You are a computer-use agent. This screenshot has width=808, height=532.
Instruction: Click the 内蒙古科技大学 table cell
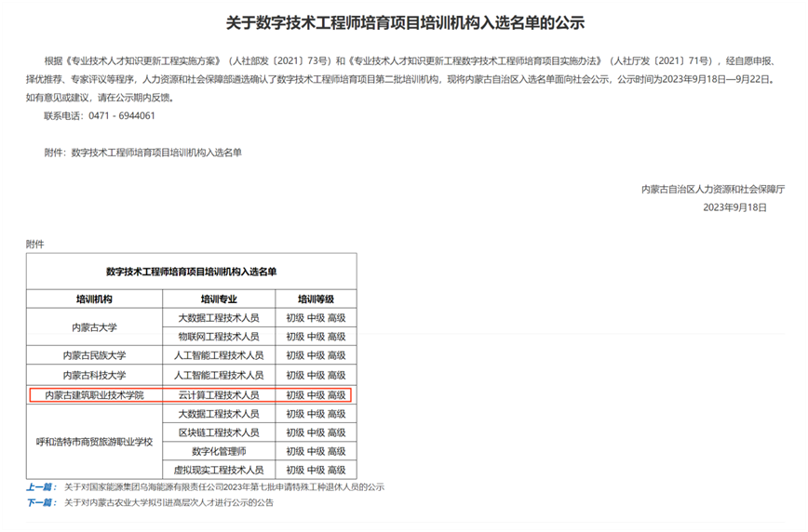(94, 376)
